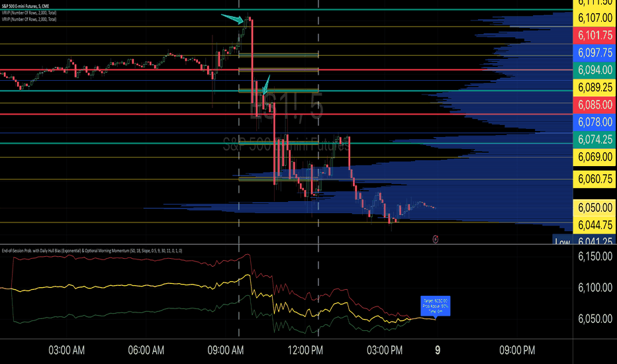Image resolution: width=617 pixels, height=364 pixels.
Task: Click the blue Target 6050.00 probability tooltip
Action: coord(435,306)
